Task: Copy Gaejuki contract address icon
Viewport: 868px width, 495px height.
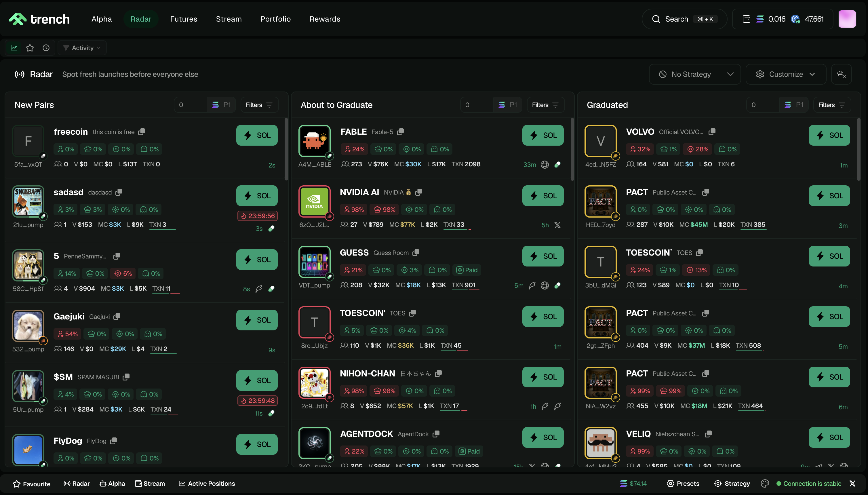Action: click(x=117, y=317)
